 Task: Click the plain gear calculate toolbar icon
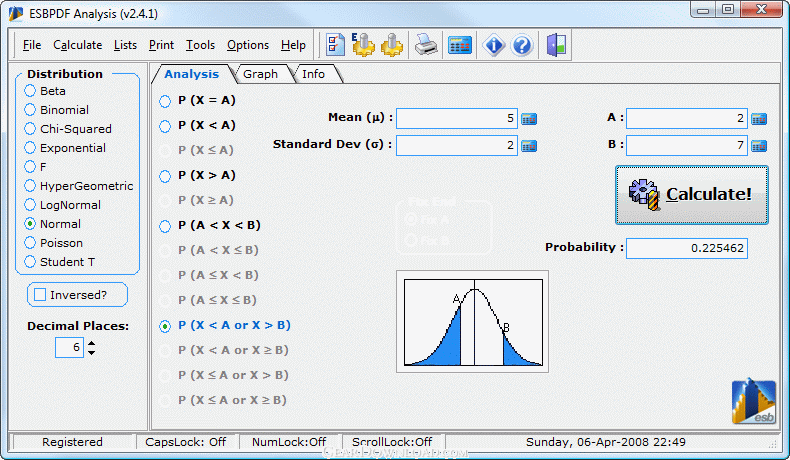click(392, 45)
